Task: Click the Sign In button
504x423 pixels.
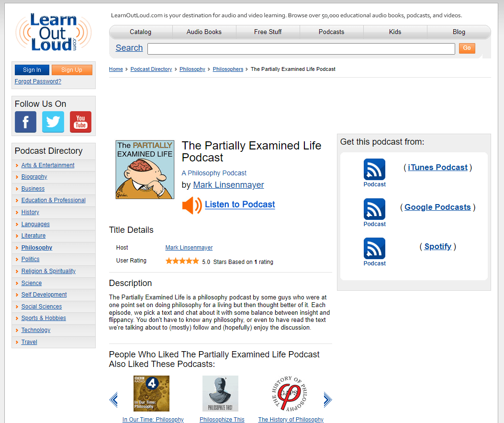Action: click(32, 70)
